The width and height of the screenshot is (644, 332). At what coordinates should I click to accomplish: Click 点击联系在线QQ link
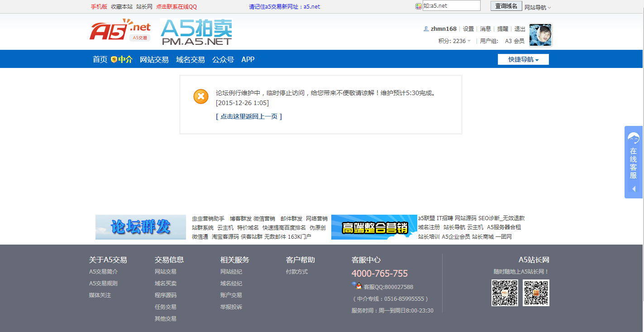177,7
